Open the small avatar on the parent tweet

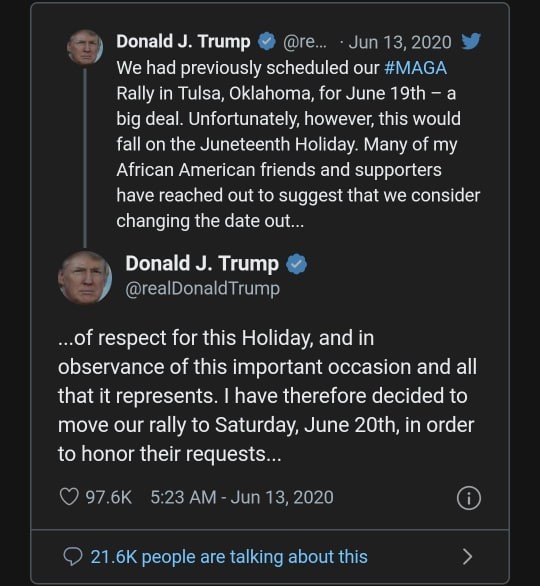click(x=85, y=47)
